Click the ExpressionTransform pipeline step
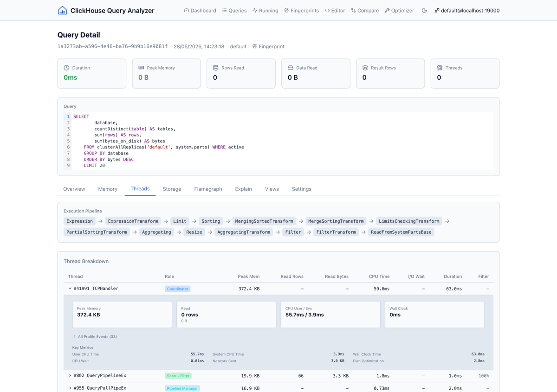The height and width of the screenshot is (392, 557). (x=133, y=221)
